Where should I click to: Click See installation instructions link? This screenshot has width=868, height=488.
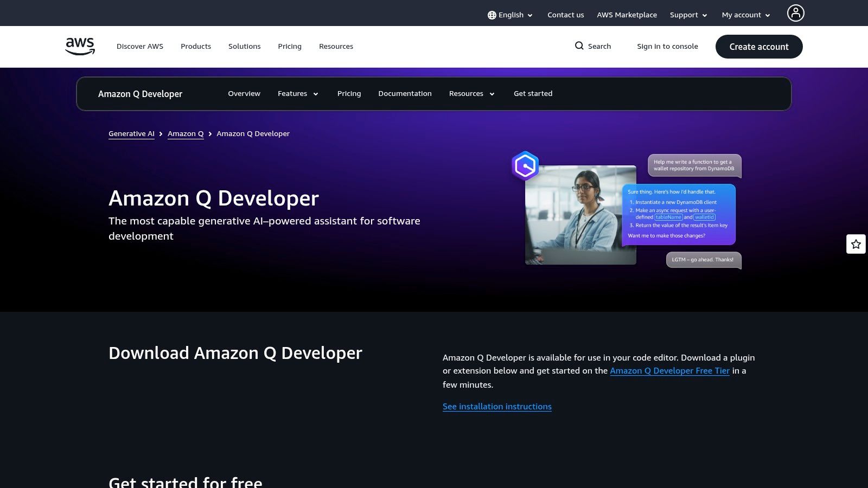tap(497, 407)
